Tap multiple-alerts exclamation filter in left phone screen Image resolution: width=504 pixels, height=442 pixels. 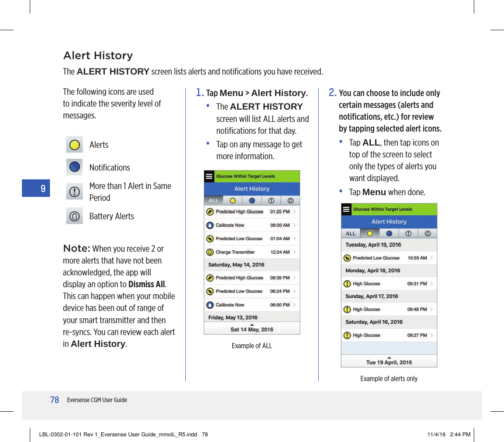[x=271, y=201]
